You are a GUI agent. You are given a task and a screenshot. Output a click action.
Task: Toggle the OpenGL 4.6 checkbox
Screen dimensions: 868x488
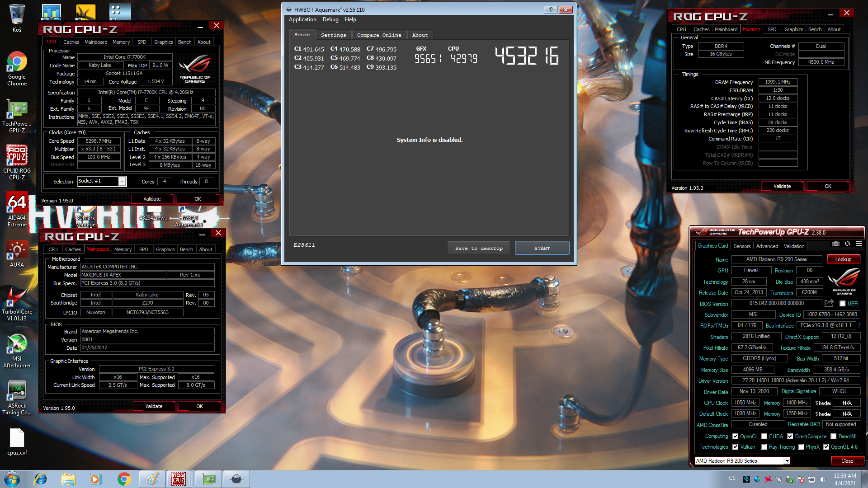(826, 447)
